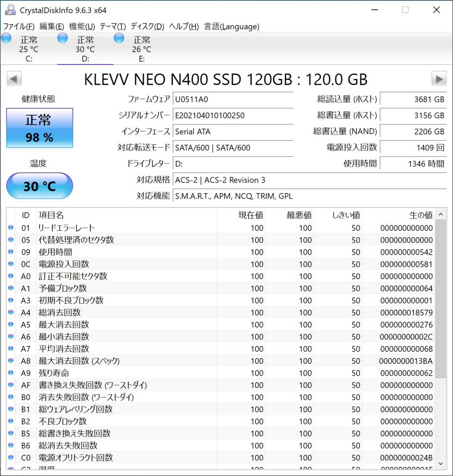
Task: Select the 総ウェアレベリング回数 row text
Action: pyautogui.click(x=75, y=409)
